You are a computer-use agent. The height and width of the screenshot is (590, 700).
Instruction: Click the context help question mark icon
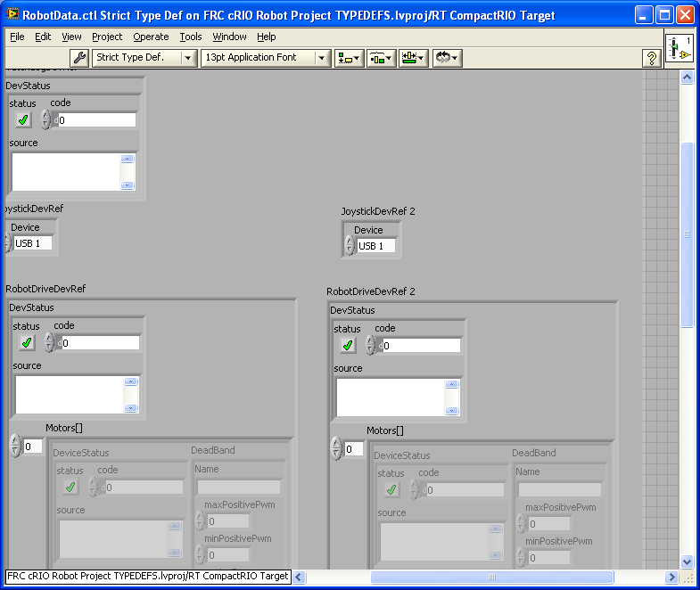pyautogui.click(x=651, y=58)
